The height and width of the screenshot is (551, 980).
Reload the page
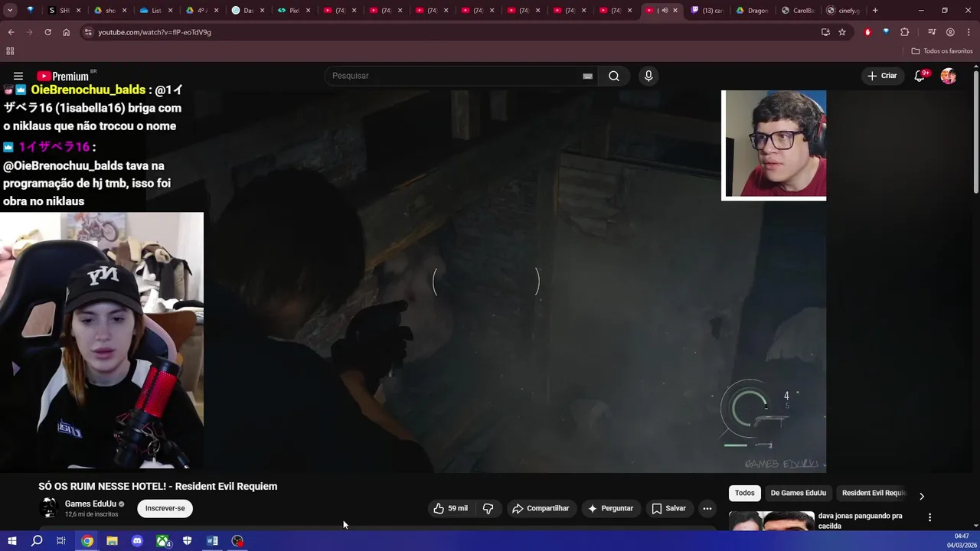[47, 32]
